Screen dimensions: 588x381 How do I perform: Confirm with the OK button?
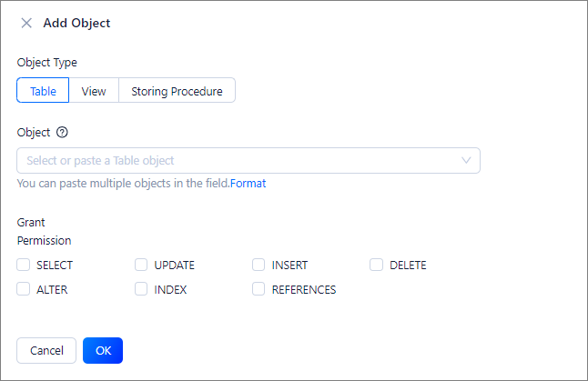click(102, 350)
